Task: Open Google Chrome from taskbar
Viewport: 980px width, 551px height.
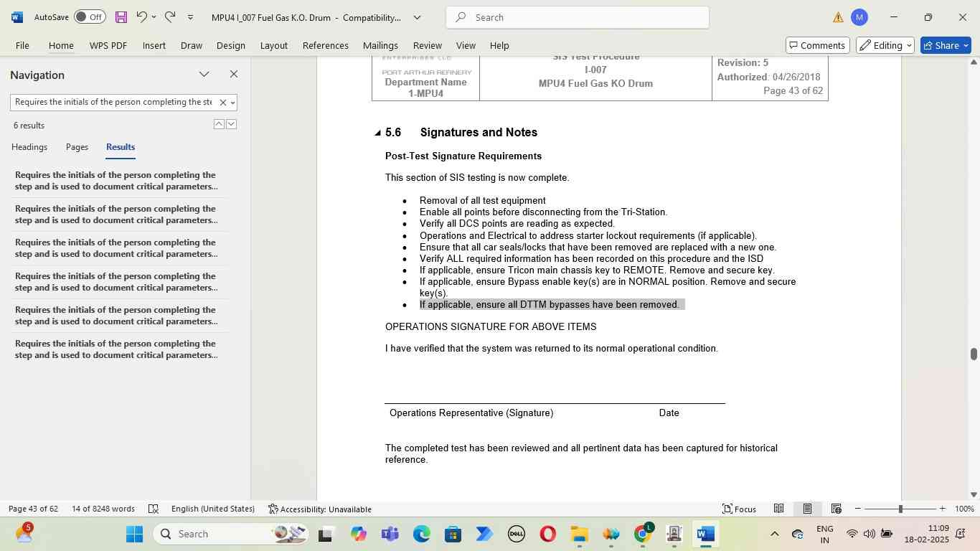Action: click(x=643, y=534)
